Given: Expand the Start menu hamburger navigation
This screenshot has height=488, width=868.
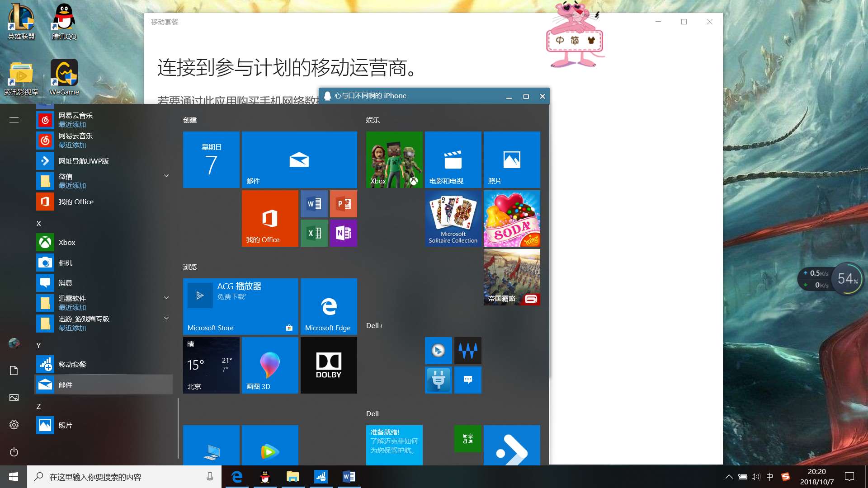Looking at the screenshot, I should click(x=14, y=120).
